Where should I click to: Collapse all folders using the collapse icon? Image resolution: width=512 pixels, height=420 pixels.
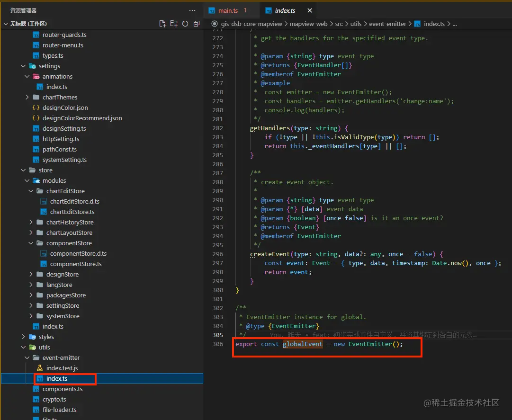pyautogui.click(x=196, y=24)
